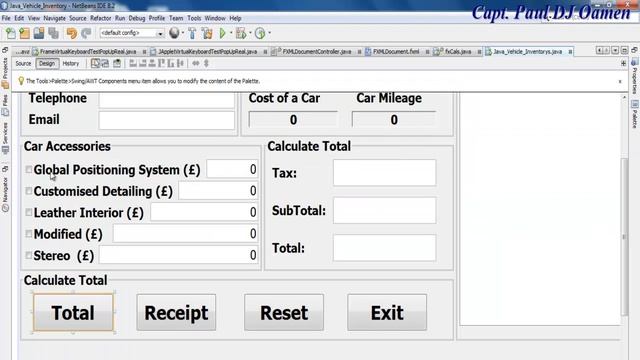Click the Telephone input field

point(167,100)
